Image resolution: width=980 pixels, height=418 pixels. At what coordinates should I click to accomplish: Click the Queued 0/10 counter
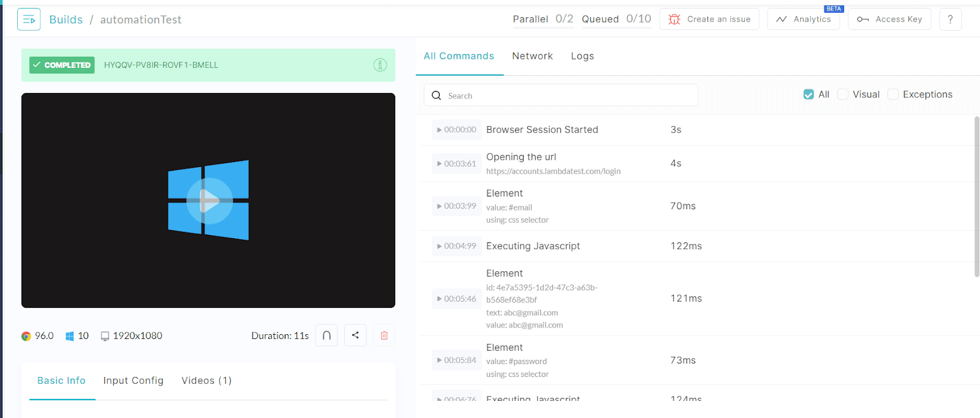pyautogui.click(x=616, y=19)
